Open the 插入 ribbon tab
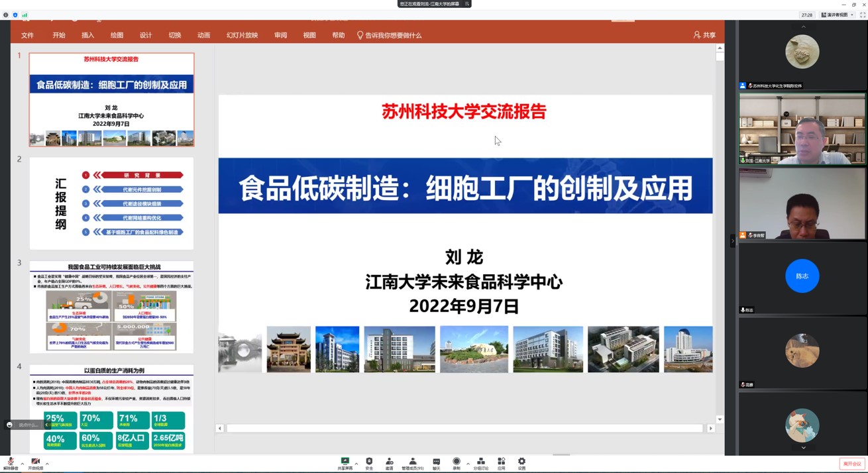Viewport: 868px width, 473px height. pos(87,35)
